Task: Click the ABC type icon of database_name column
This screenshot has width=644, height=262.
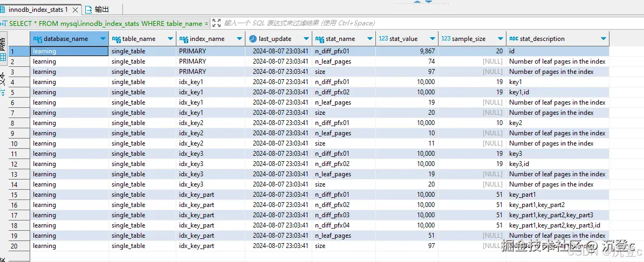Action: [37, 39]
